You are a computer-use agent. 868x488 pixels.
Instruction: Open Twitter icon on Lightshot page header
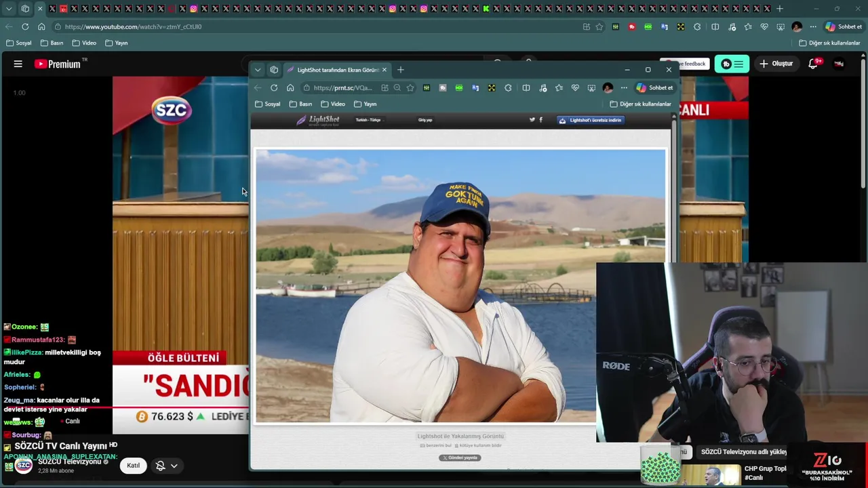pos(532,120)
